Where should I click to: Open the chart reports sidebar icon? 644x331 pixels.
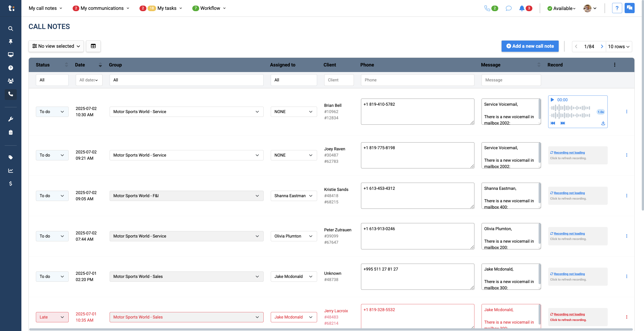click(10, 171)
